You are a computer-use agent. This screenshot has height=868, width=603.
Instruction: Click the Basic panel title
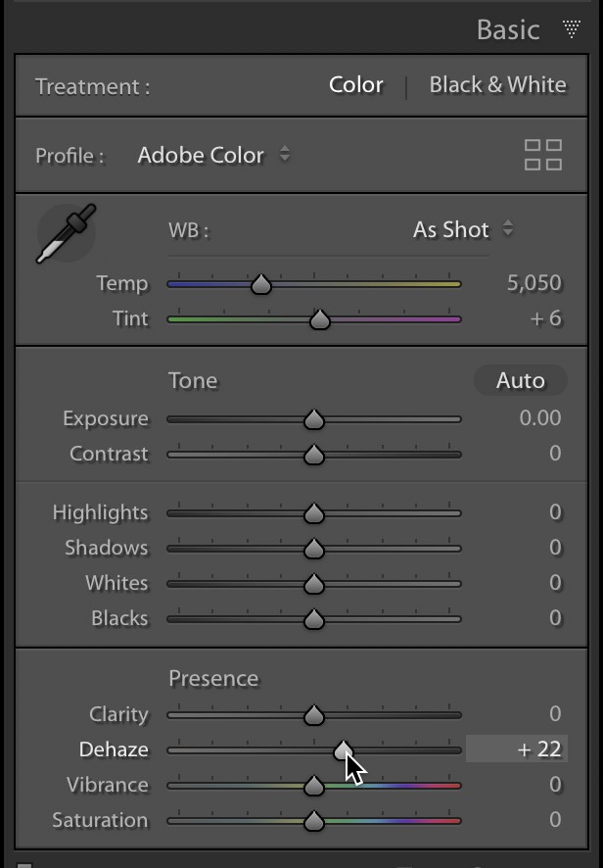(x=507, y=29)
